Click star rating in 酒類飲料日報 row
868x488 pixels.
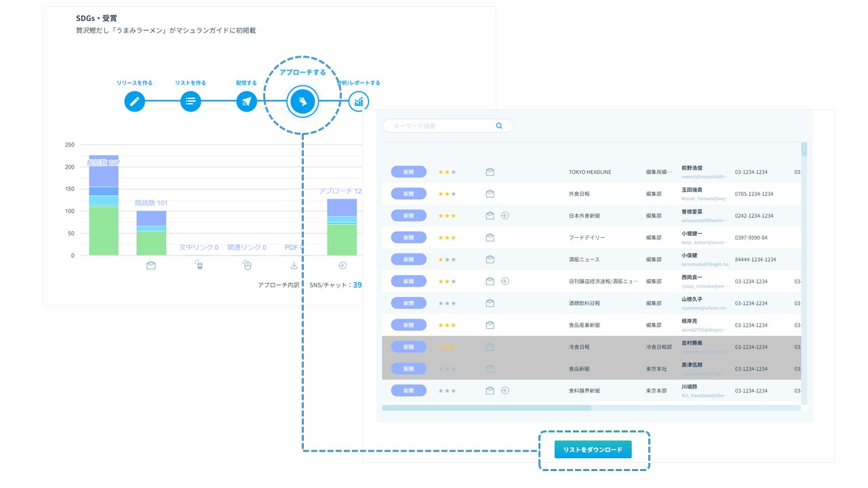click(447, 303)
